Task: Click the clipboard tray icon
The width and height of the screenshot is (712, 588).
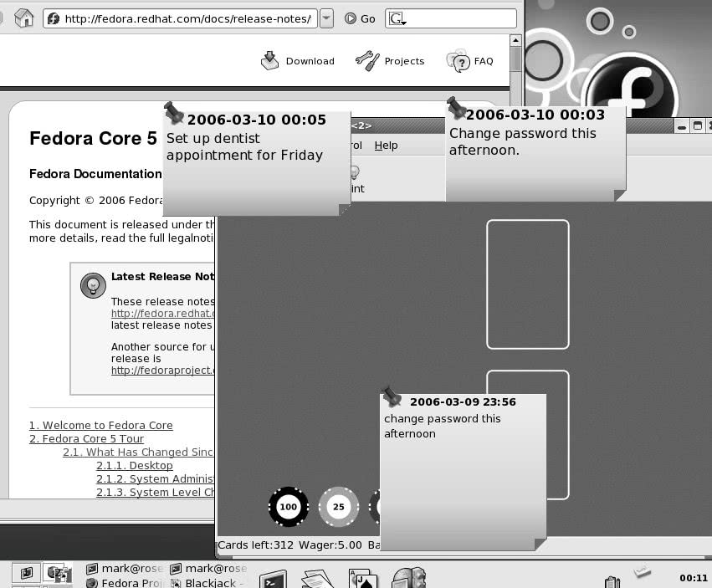Action: [x=612, y=581]
